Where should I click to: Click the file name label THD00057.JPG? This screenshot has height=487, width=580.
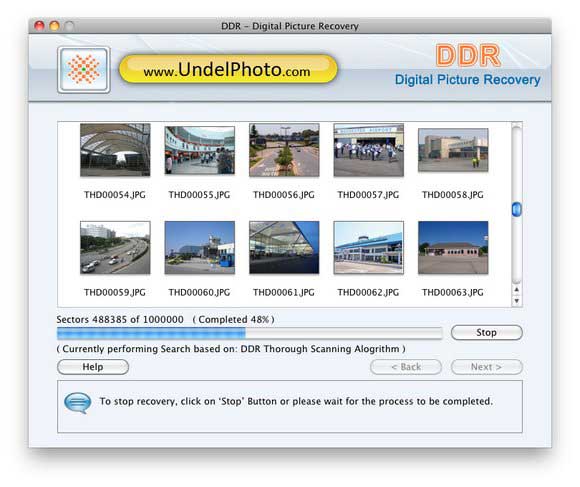coord(368,195)
